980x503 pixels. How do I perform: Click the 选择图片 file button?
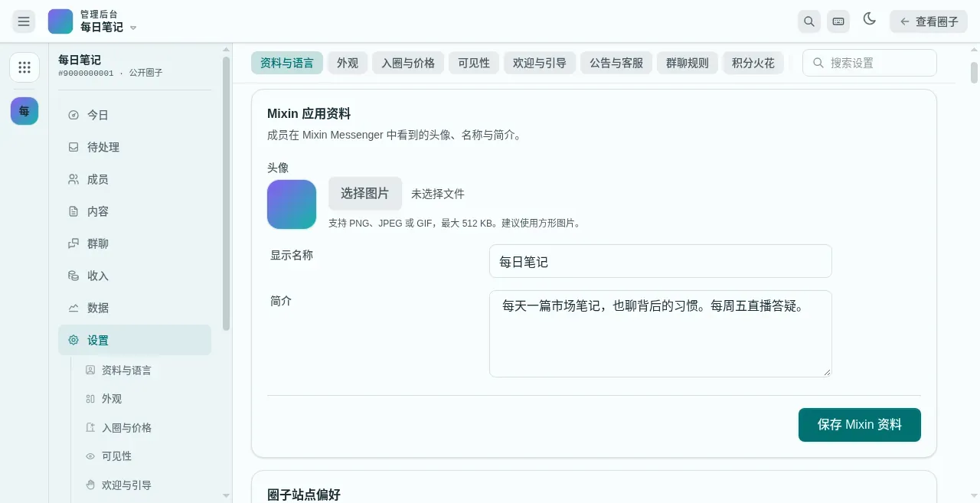[365, 194]
